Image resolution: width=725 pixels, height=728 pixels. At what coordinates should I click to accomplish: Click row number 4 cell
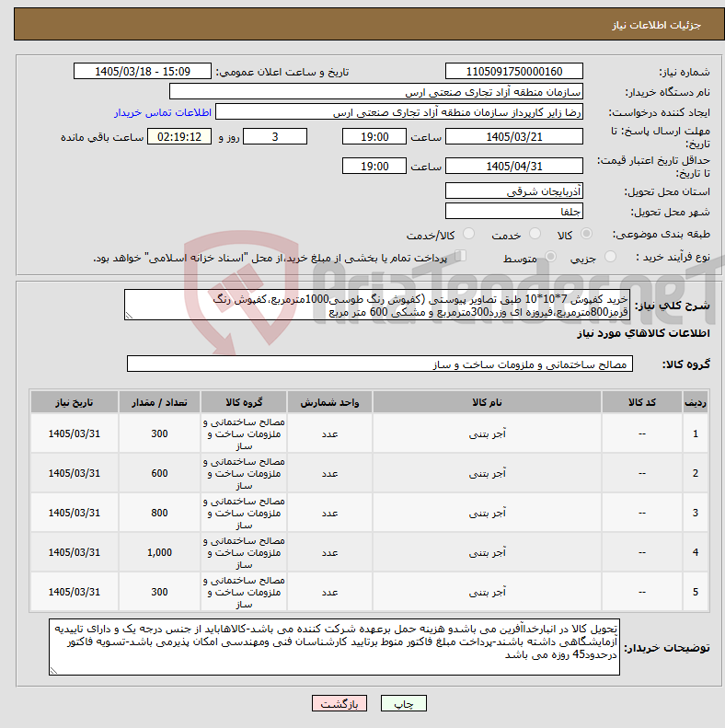696,552
